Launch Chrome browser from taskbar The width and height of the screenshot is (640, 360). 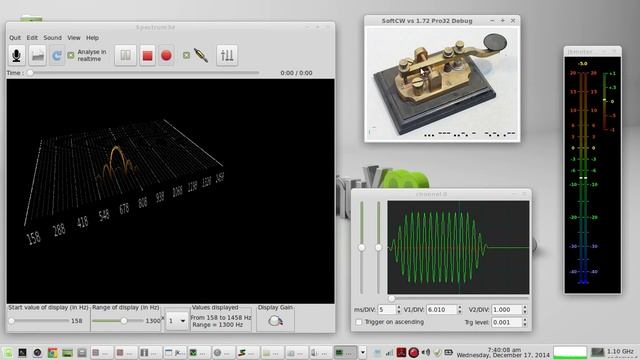(52, 352)
